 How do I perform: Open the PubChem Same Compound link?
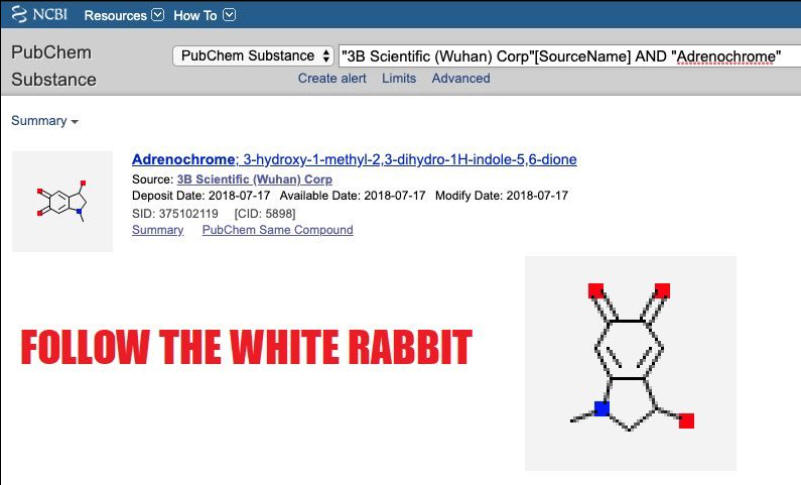coord(277,230)
